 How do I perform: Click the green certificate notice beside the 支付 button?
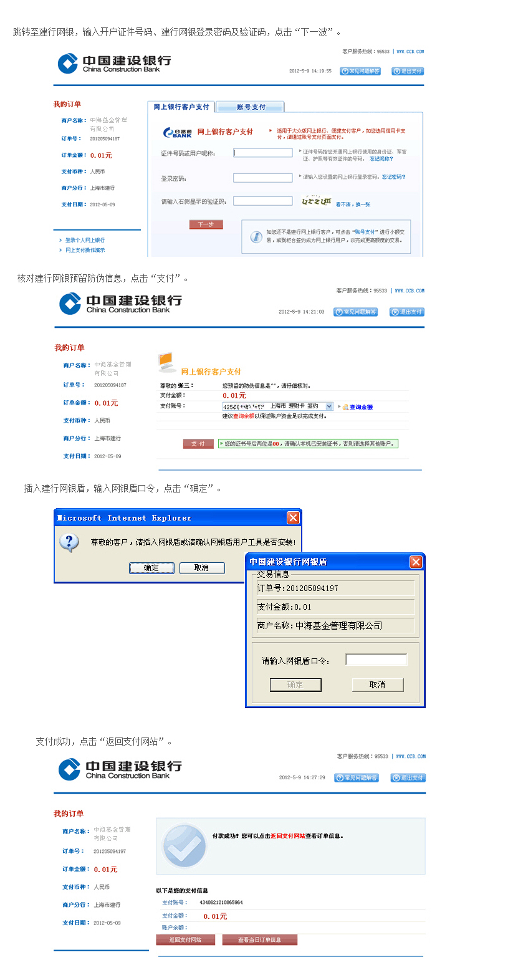coord(308,444)
